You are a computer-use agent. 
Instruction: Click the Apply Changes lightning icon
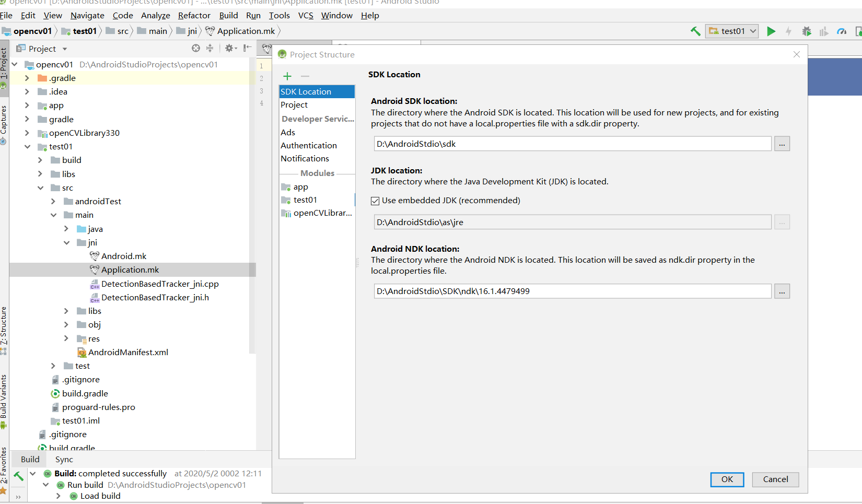click(788, 31)
